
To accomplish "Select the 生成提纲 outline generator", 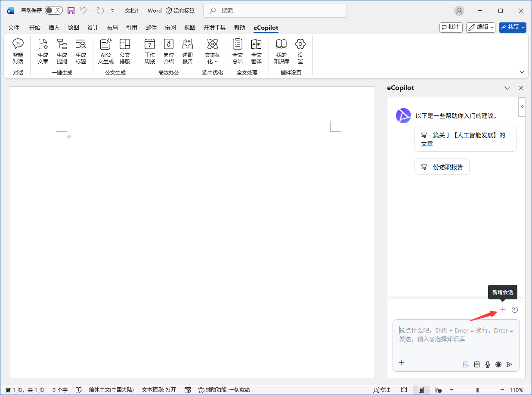I will [x=62, y=51].
